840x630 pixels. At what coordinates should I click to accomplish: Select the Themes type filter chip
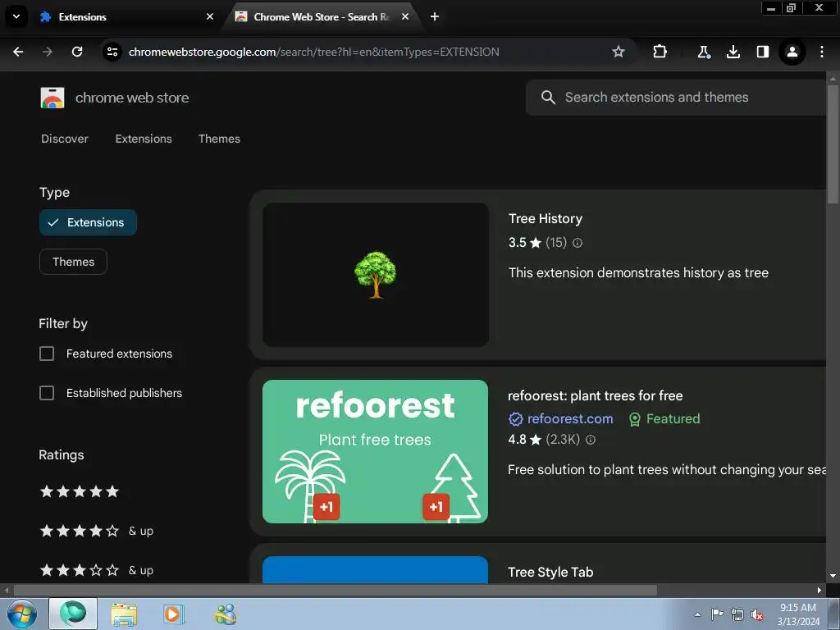pyautogui.click(x=73, y=262)
